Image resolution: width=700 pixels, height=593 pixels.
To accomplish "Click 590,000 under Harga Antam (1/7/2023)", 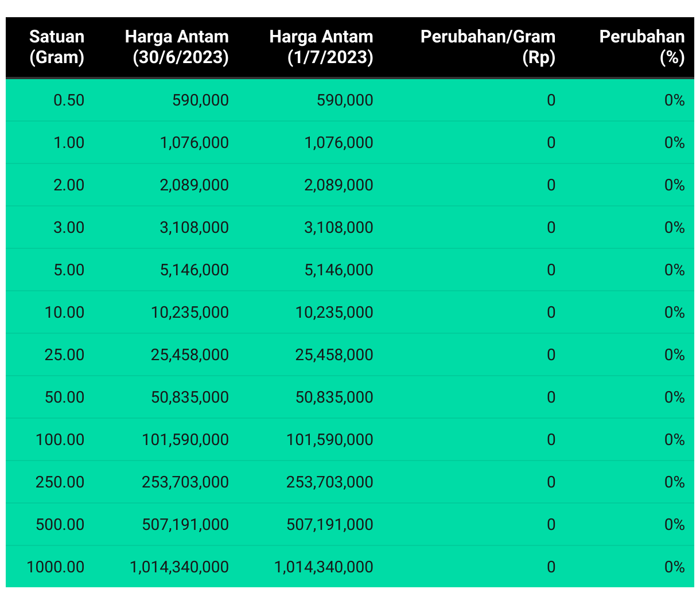I will (345, 100).
